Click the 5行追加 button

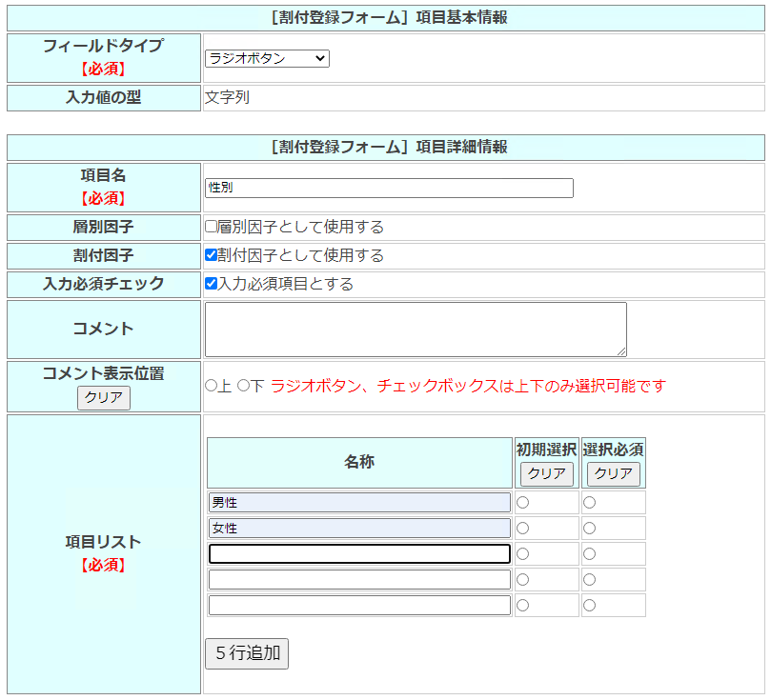point(247,653)
